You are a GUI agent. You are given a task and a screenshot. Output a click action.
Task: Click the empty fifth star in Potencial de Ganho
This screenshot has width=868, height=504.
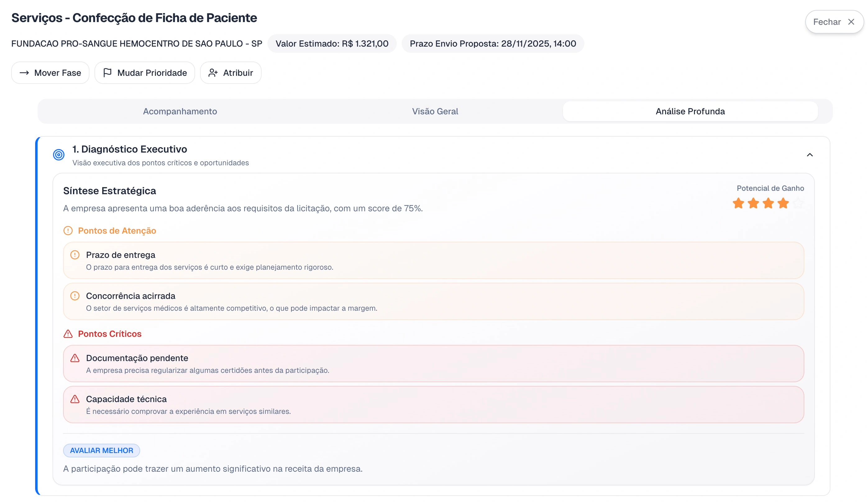pos(798,203)
